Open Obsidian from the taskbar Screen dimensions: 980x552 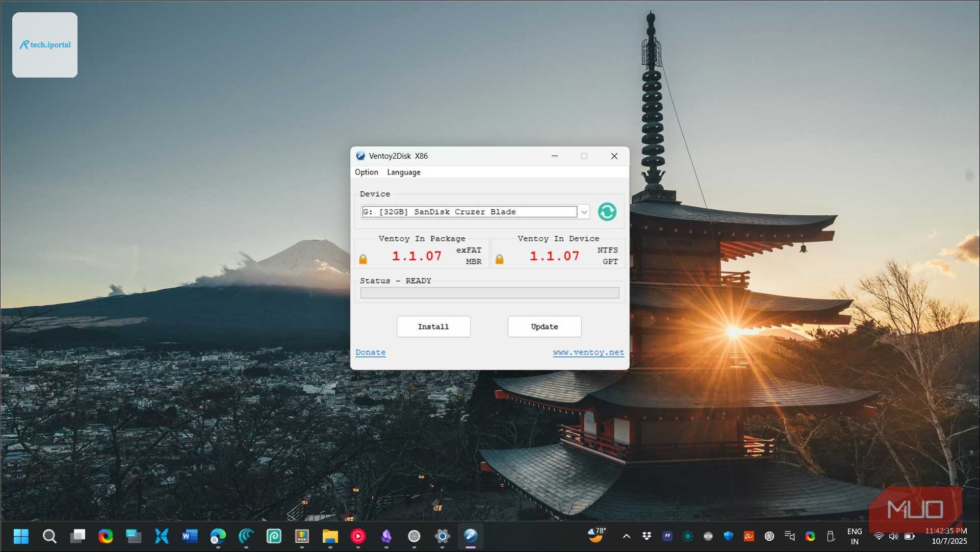click(x=386, y=536)
